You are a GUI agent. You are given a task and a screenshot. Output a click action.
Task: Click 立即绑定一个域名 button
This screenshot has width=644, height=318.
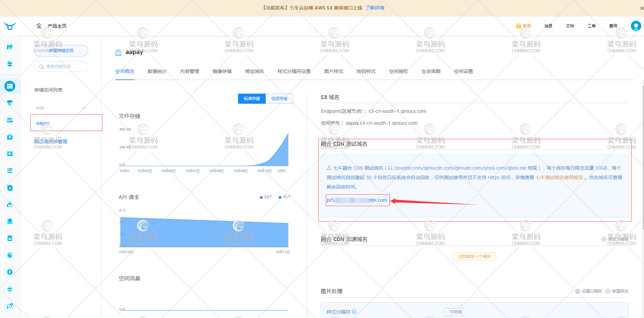(x=475, y=256)
